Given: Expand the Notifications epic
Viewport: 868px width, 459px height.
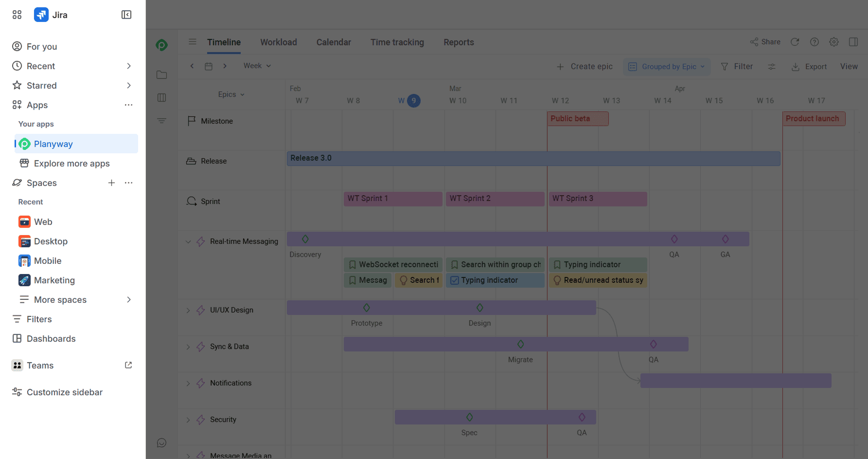Looking at the screenshot, I should (x=188, y=383).
